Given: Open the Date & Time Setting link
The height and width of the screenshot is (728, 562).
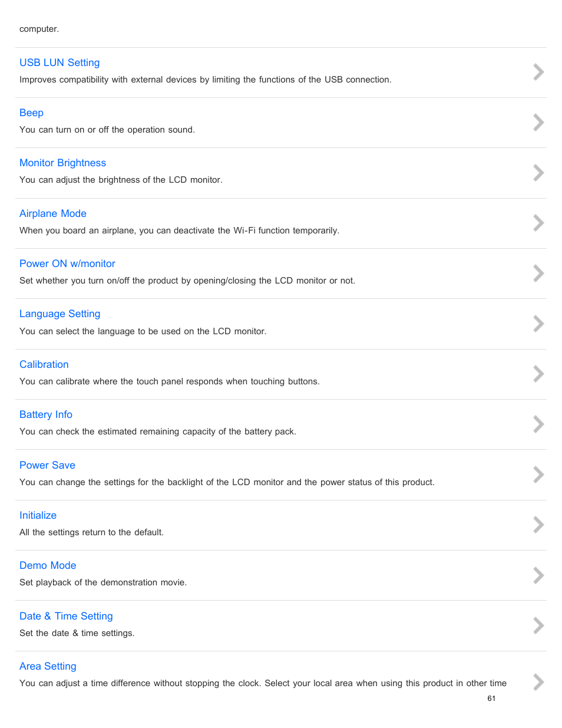Looking at the screenshot, I should (66, 616).
